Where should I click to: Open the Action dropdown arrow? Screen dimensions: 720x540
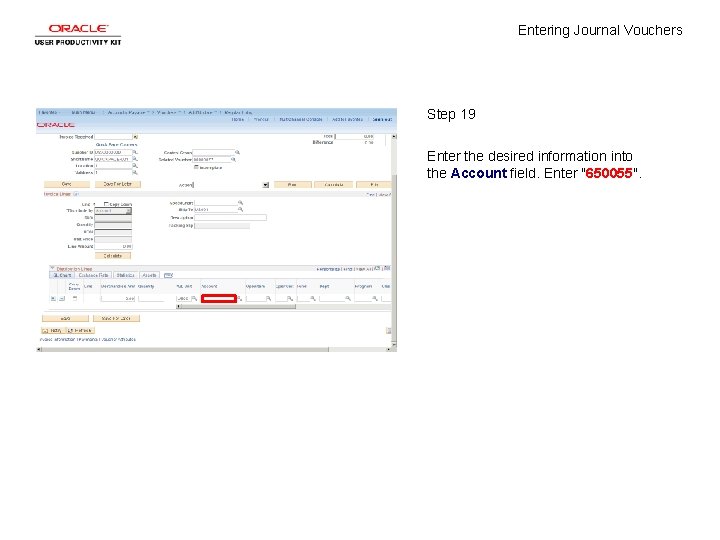[x=265, y=185]
